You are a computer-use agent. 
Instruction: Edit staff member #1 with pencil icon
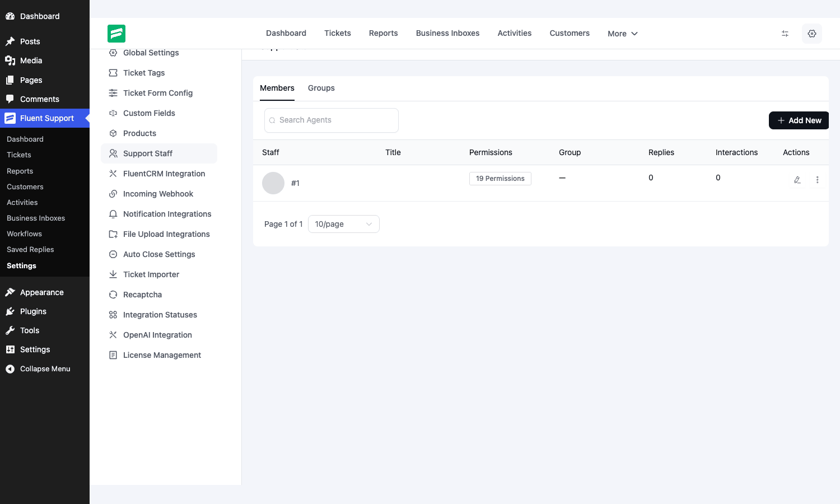[797, 180]
